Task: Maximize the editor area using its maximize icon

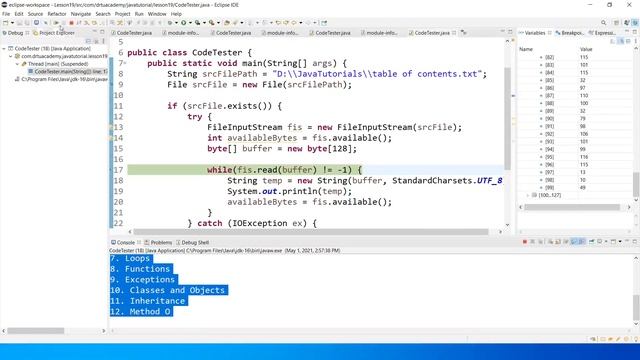Action: tap(510, 31)
